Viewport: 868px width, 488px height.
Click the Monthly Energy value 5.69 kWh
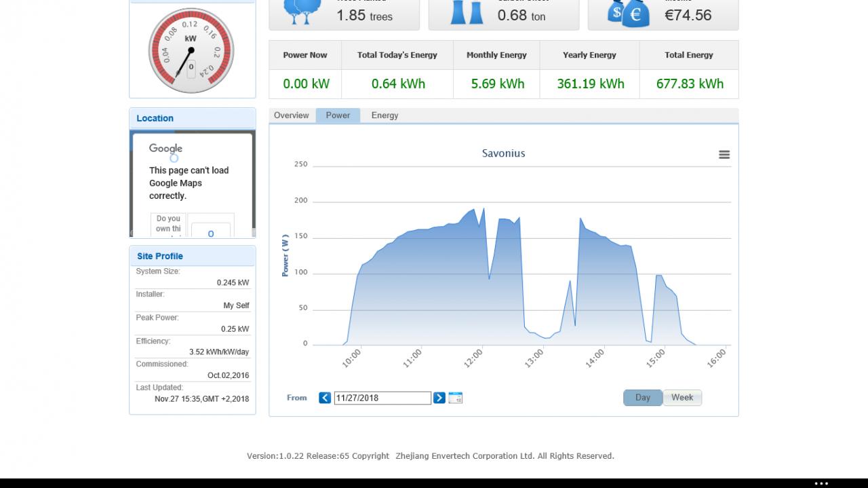tap(498, 84)
